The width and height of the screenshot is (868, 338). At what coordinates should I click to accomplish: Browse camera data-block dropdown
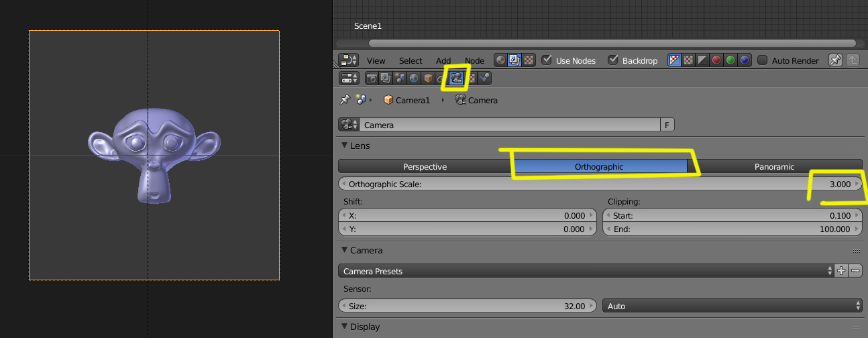tap(349, 125)
